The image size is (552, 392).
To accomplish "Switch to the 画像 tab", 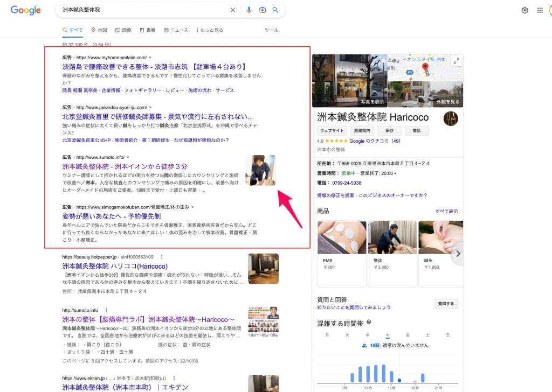I will (123, 30).
